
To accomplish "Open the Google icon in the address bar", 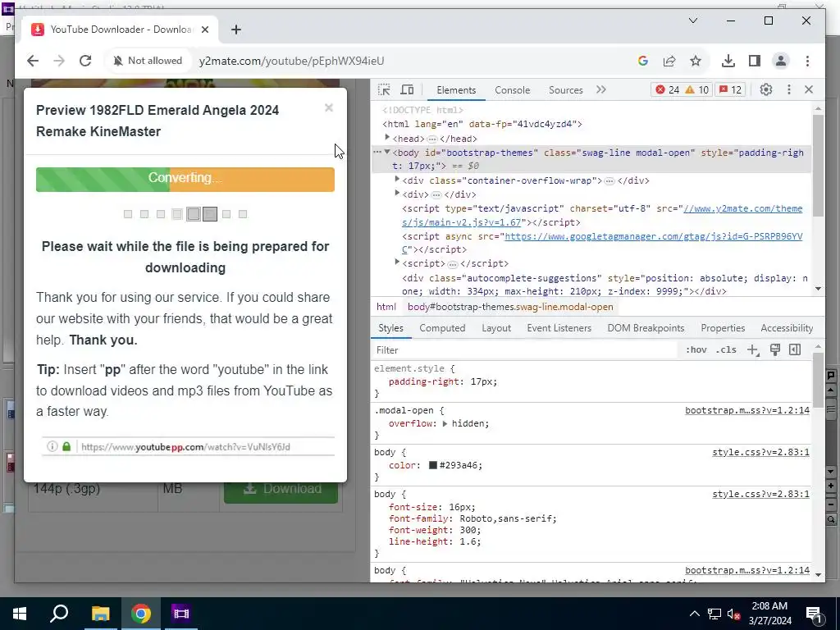I will [643, 61].
